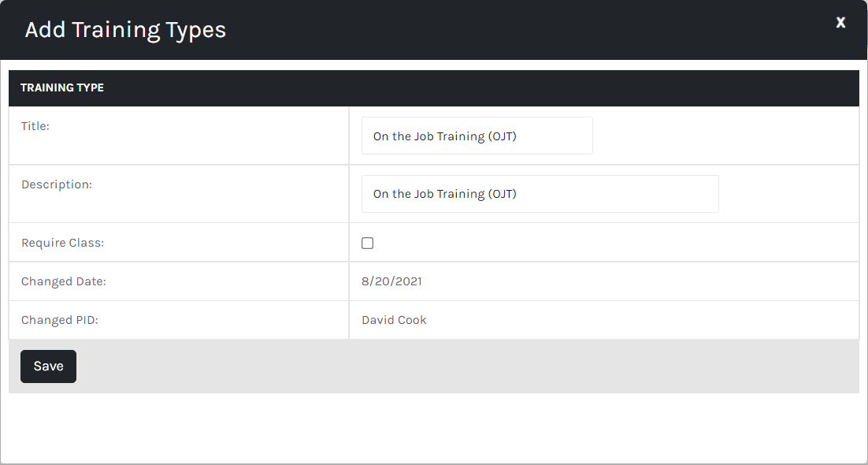Close the Add Training Types dialog
Viewport: 868px width, 465px height.
coord(840,23)
